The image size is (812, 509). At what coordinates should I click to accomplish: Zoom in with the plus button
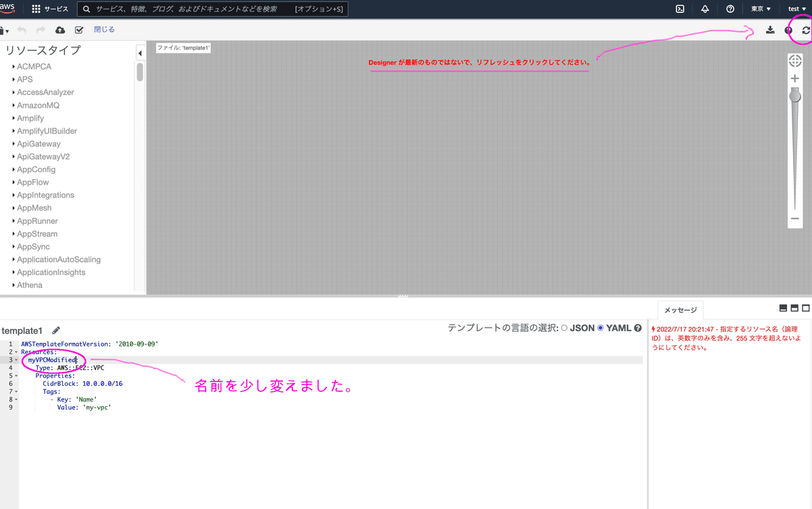tap(795, 79)
